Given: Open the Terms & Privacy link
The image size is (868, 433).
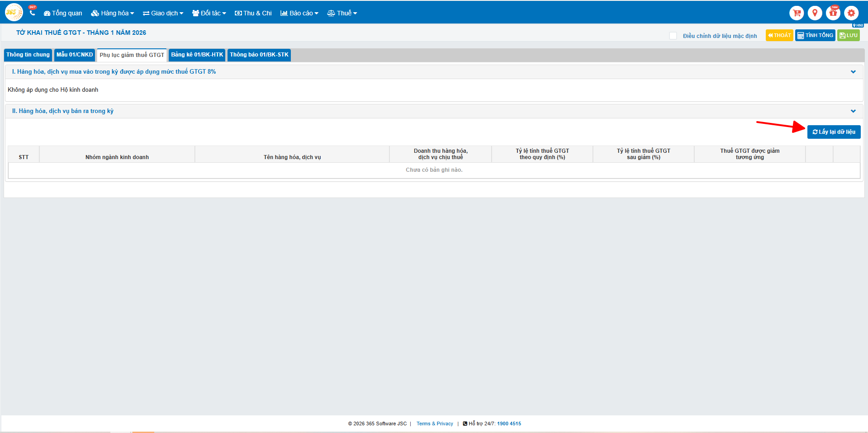Looking at the screenshot, I should pos(435,424).
